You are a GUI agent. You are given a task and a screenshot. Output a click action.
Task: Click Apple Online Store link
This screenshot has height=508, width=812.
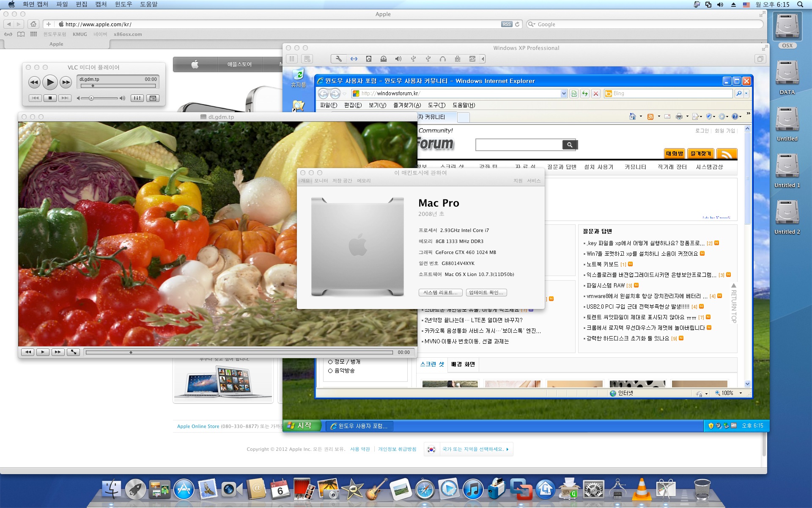[198, 426]
